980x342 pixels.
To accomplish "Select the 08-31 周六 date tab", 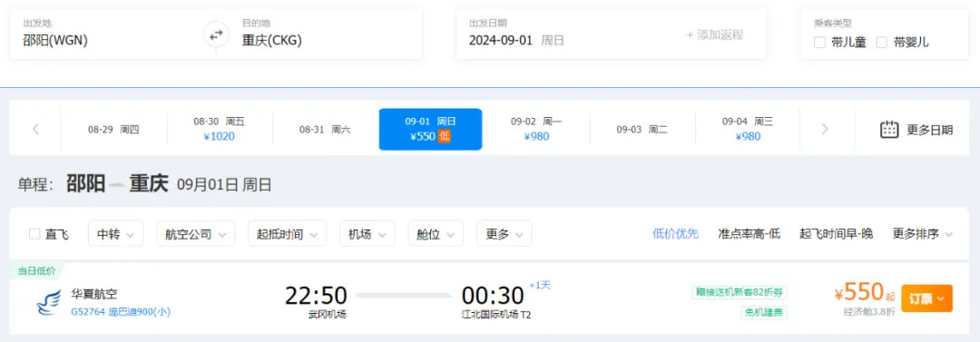I will (x=325, y=130).
